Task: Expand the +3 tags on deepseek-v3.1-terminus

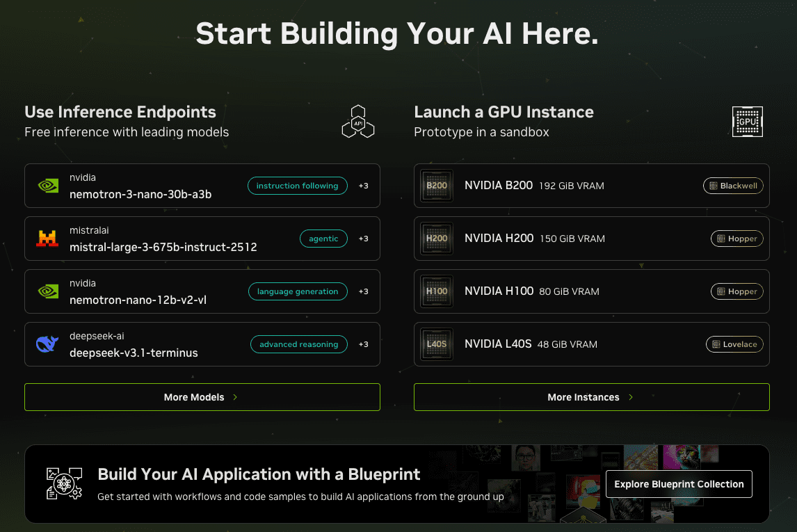Action: (363, 344)
